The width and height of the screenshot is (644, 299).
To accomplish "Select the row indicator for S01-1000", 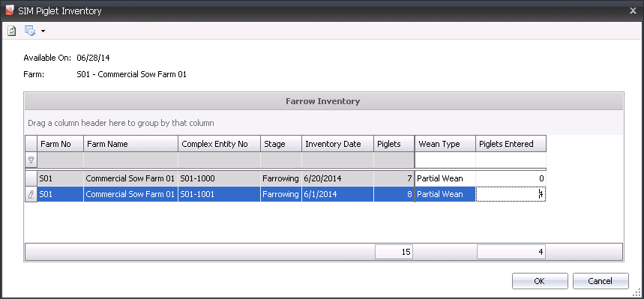I will click(x=31, y=178).
